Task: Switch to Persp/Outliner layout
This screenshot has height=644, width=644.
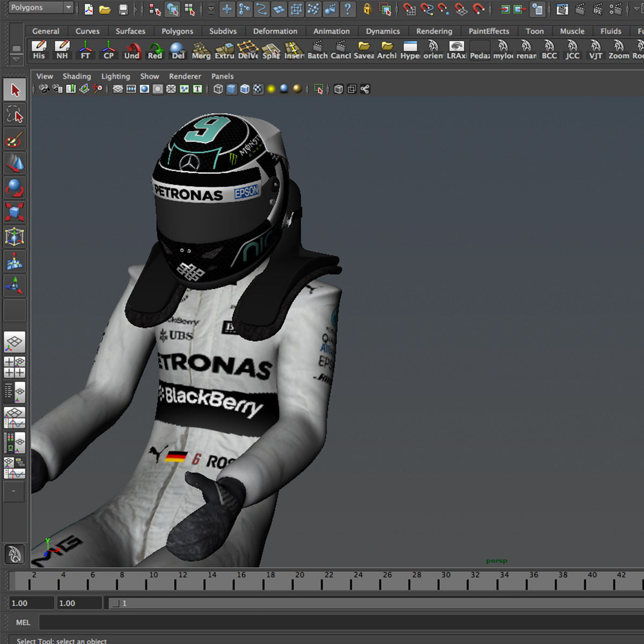Action: 14,392
